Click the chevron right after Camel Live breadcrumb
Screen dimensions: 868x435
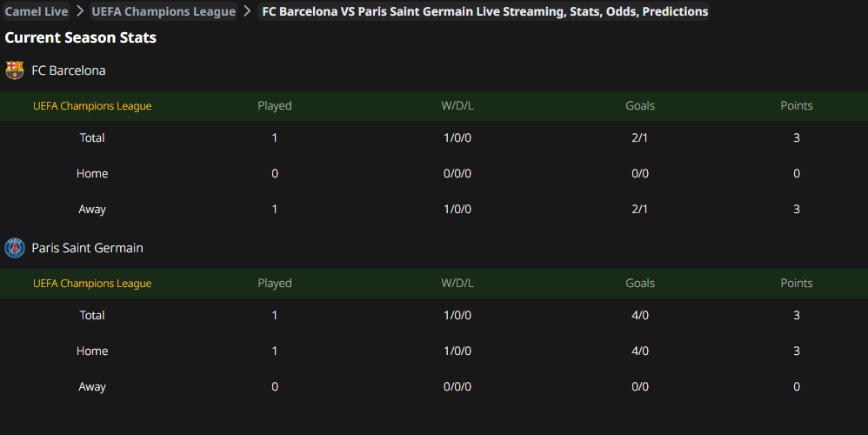(79, 11)
